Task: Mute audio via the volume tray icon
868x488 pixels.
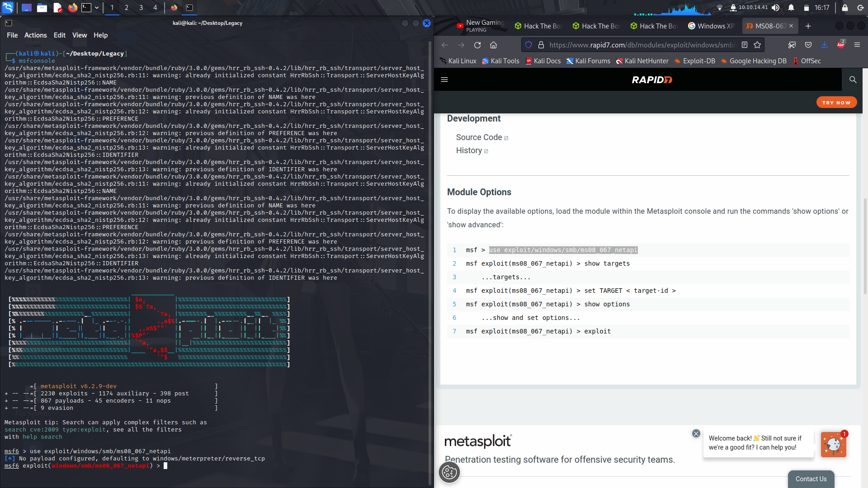Action: [775, 8]
